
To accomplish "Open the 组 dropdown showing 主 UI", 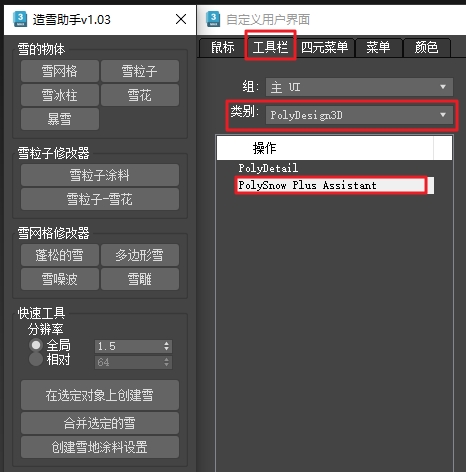I will pos(359,87).
